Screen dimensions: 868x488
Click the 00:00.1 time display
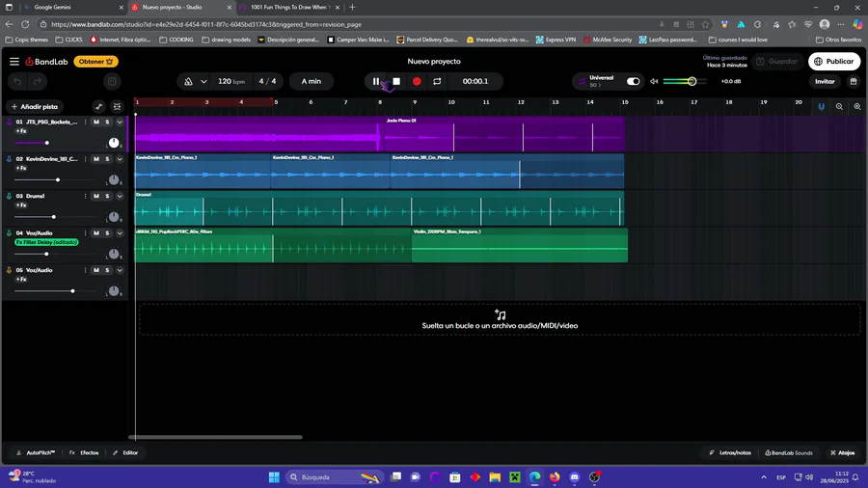pos(475,81)
